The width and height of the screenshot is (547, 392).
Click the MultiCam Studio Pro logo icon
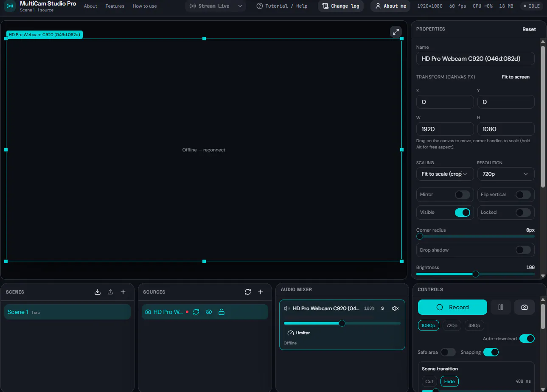pos(10,6)
